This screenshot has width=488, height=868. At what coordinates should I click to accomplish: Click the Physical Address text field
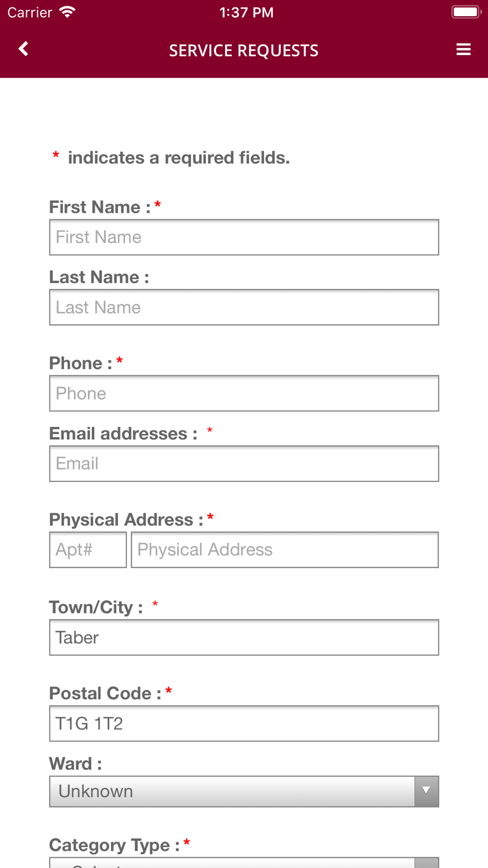285,550
